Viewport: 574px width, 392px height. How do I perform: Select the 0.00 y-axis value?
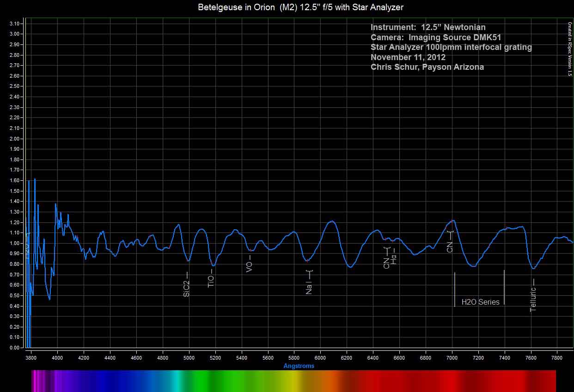pyautogui.click(x=14, y=348)
